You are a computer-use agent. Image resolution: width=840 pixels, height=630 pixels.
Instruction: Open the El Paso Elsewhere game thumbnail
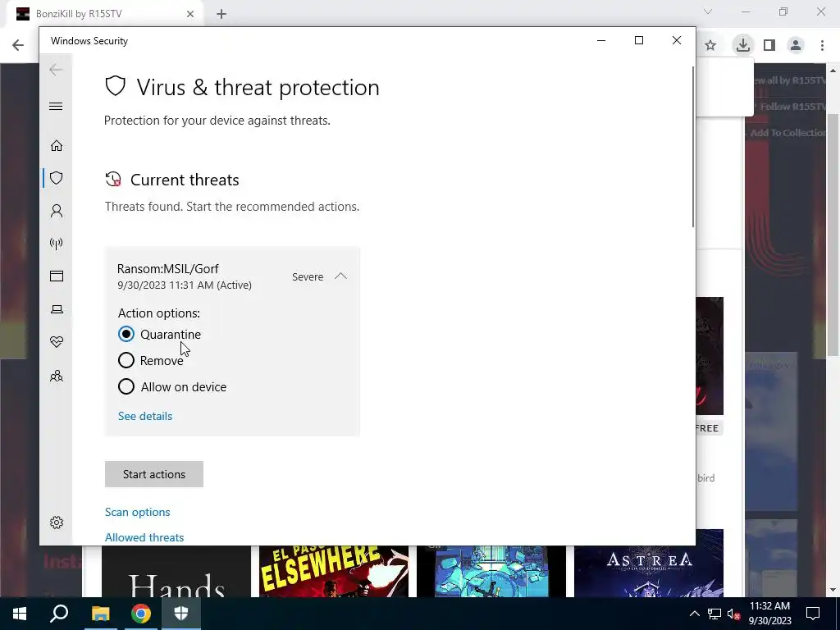pos(334,571)
